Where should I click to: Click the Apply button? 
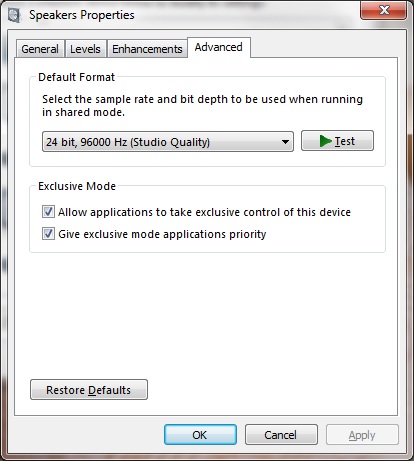pyautogui.click(x=362, y=435)
